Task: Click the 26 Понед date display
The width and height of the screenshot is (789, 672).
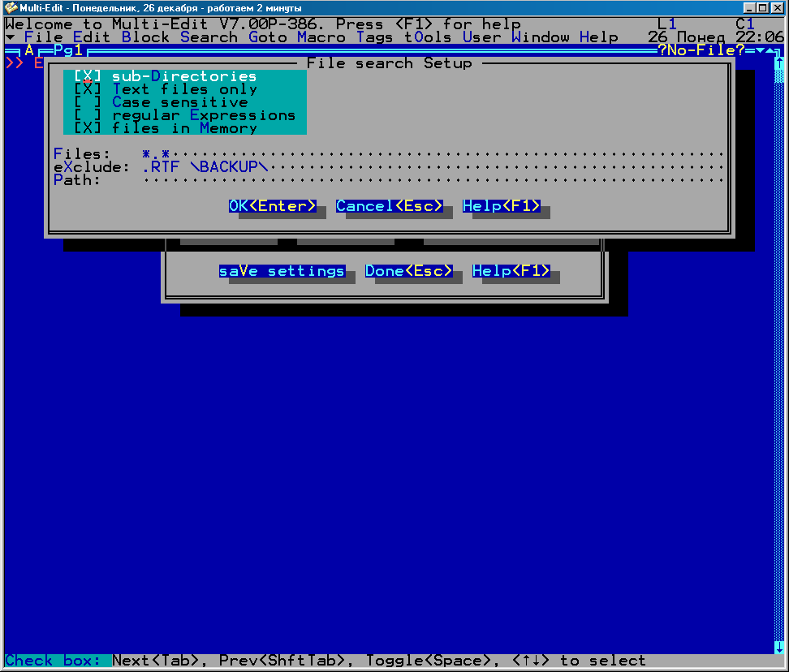Action: coord(687,37)
